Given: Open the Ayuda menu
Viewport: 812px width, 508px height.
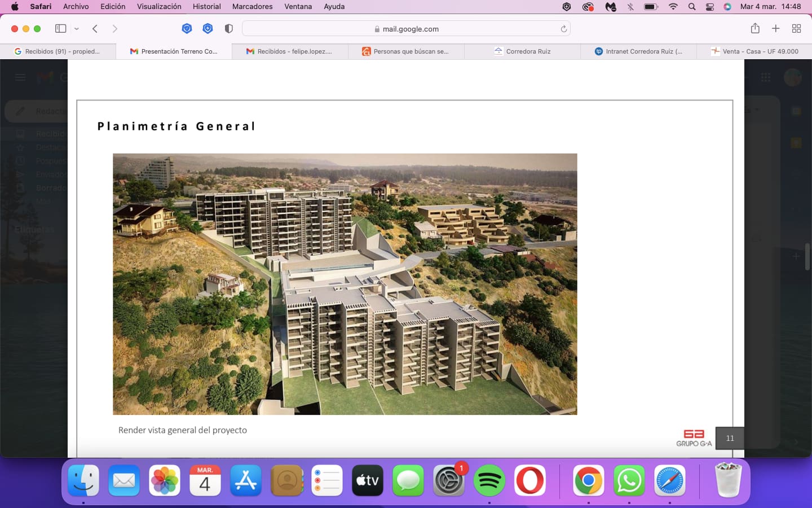Looking at the screenshot, I should (x=334, y=7).
